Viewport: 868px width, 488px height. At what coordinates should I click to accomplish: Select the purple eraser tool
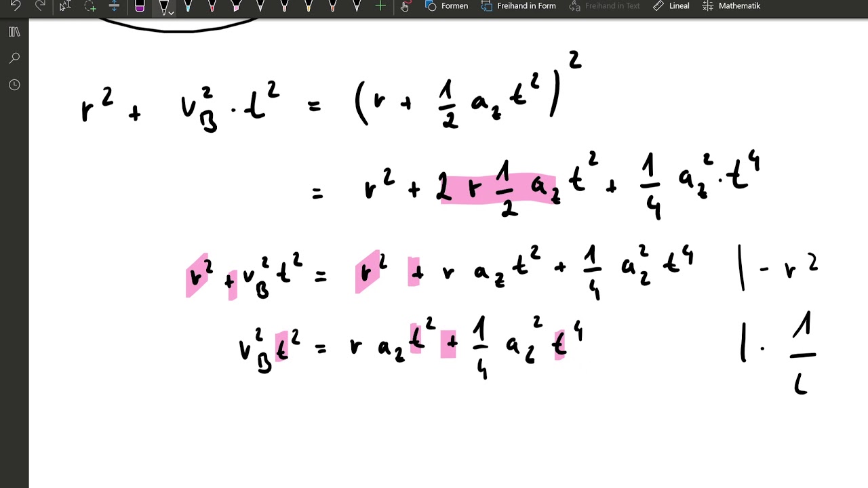140,5
